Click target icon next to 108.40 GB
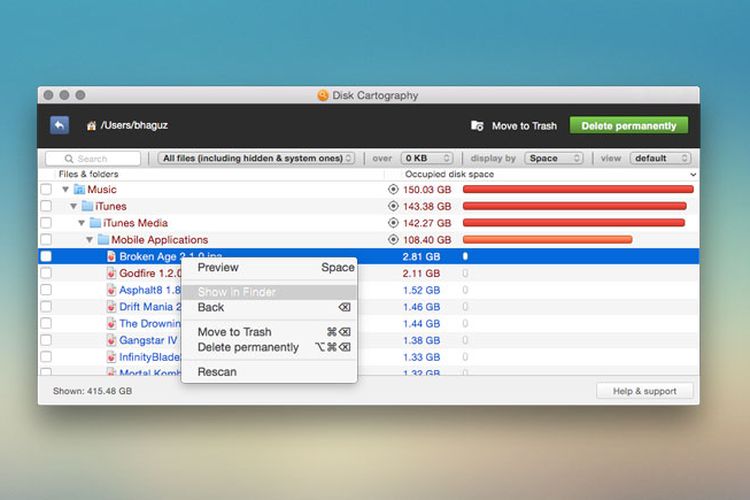The width and height of the screenshot is (750, 500). pos(393,240)
